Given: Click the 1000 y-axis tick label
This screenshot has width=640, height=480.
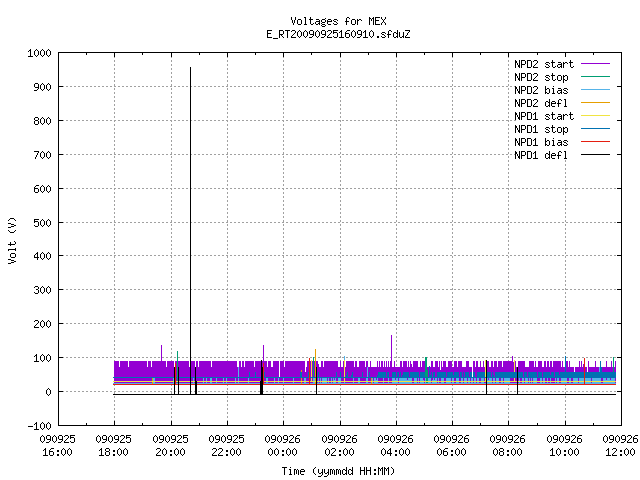Looking at the screenshot, I should click(x=39, y=53).
